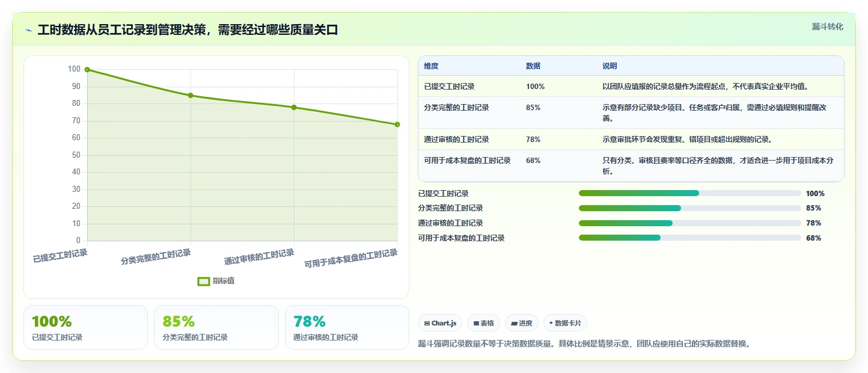Click the 通过审核的工时记录 progress bar
The width and height of the screenshot is (868, 373).
[689, 223]
